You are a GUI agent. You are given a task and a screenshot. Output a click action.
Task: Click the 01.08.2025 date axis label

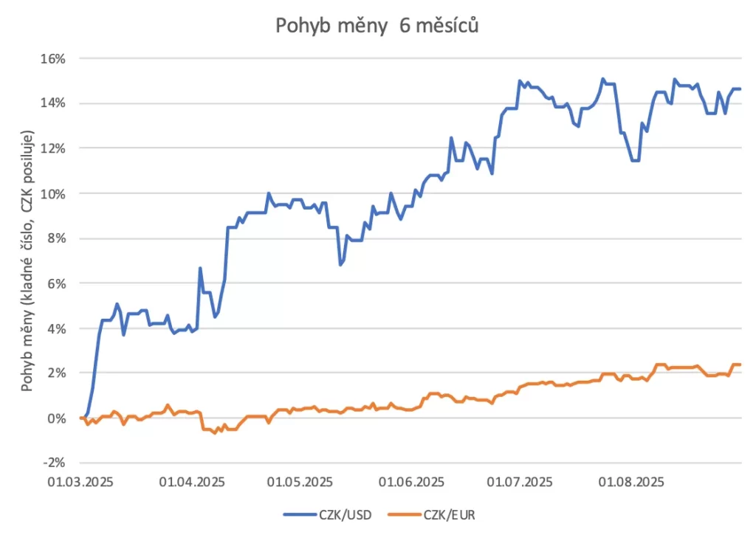tap(630, 482)
